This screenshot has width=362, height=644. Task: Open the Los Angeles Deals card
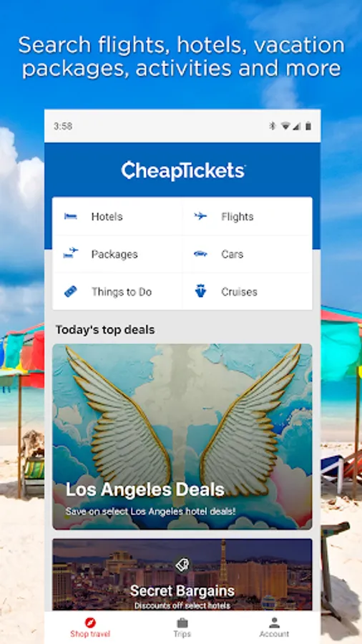pyautogui.click(x=182, y=436)
